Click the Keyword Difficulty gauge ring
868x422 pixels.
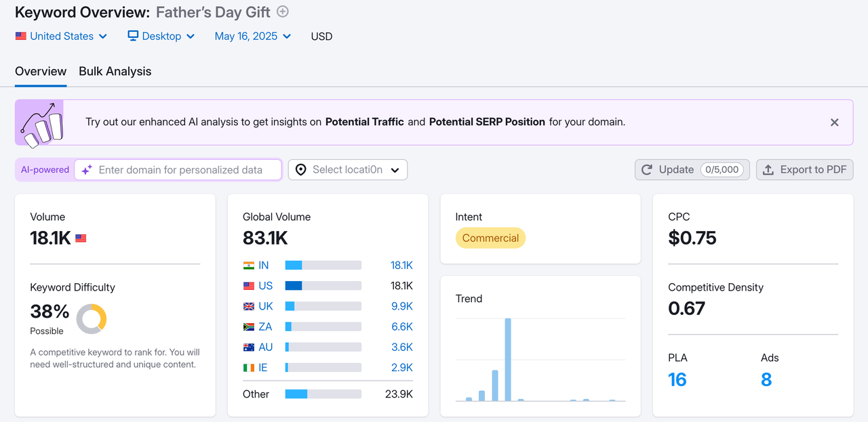tap(91, 318)
